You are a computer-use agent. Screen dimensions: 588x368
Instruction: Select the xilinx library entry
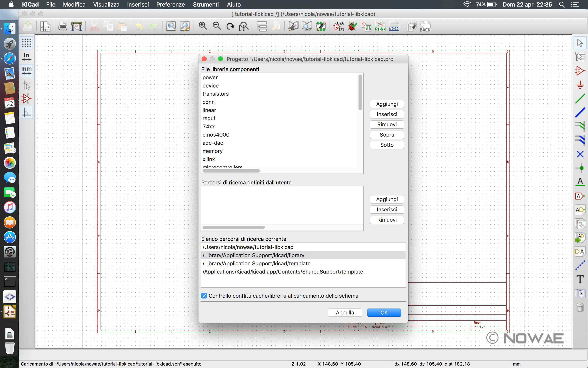(279, 159)
